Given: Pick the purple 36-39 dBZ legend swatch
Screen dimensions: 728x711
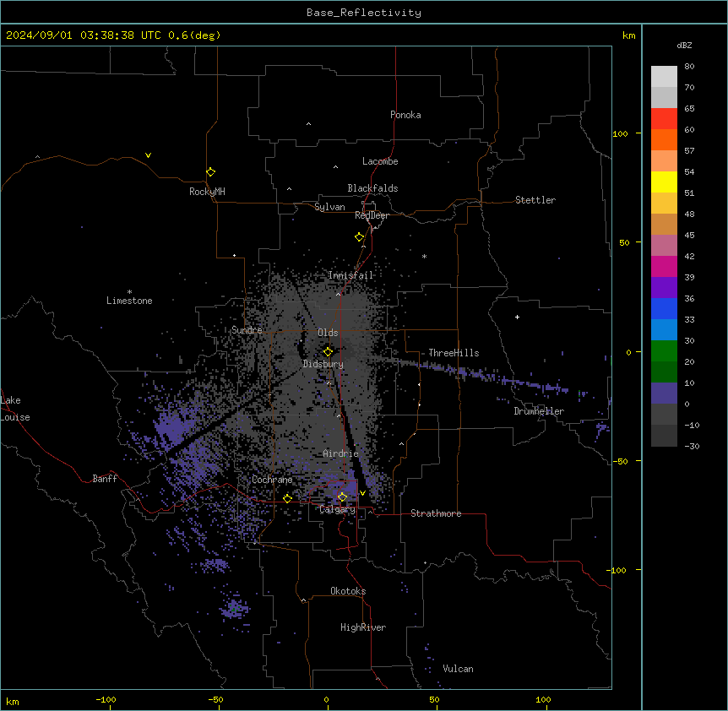Looking at the screenshot, I should point(664,288).
